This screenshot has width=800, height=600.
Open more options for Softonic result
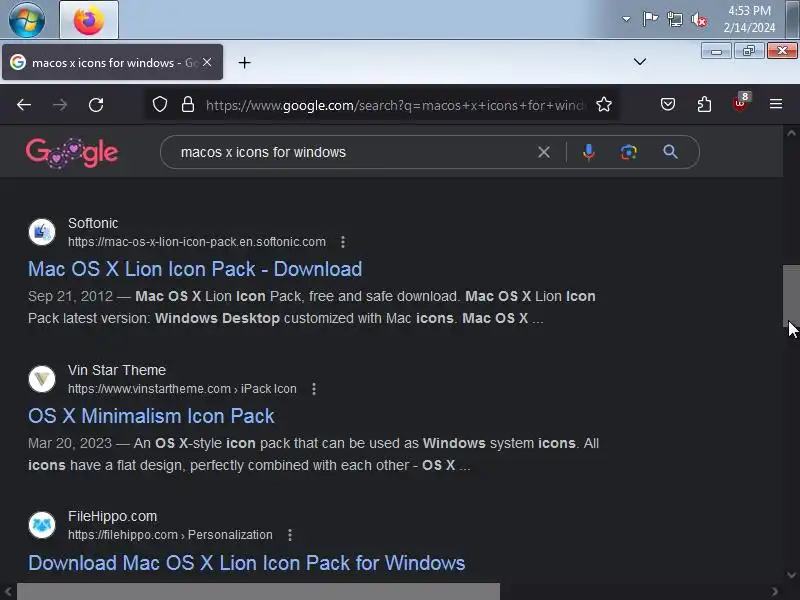pos(343,242)
